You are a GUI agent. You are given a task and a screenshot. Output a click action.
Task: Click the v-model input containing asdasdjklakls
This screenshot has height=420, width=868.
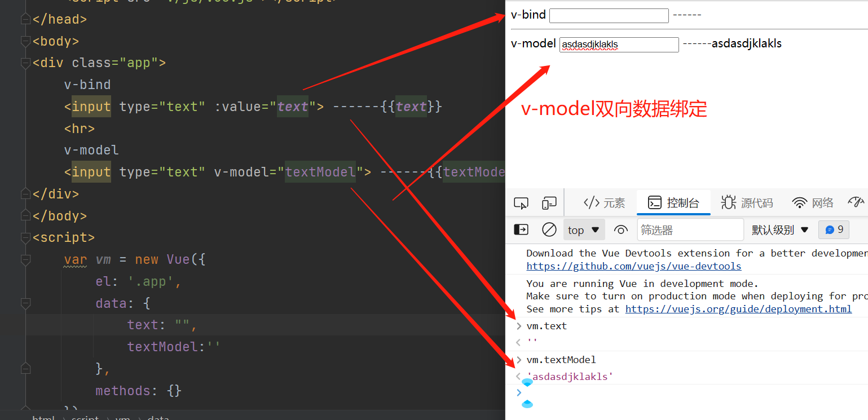619,45
